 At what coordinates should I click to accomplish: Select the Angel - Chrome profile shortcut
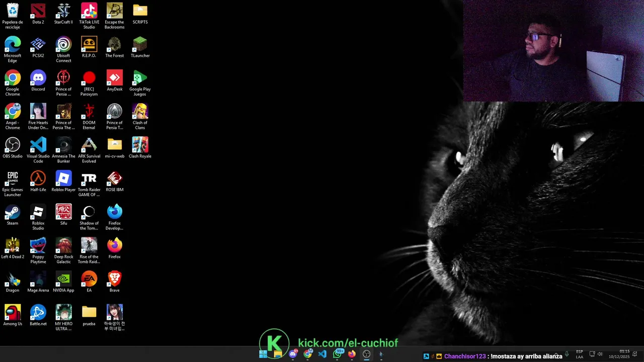tap(13, 117)
